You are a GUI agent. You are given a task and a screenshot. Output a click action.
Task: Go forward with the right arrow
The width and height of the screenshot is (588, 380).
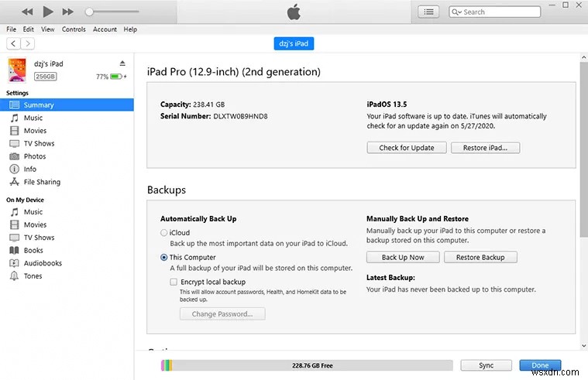point(28,43)
